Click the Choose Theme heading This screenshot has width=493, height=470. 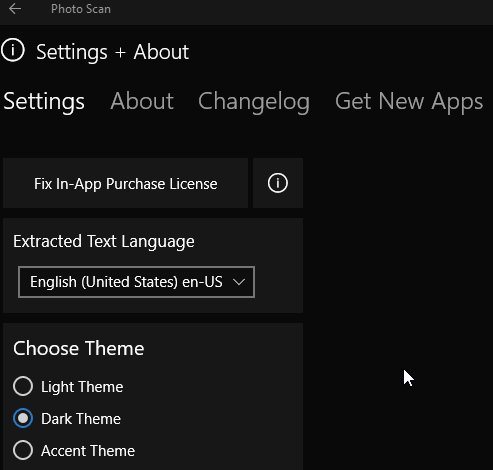pyautogui.click(x=79, y=348)
